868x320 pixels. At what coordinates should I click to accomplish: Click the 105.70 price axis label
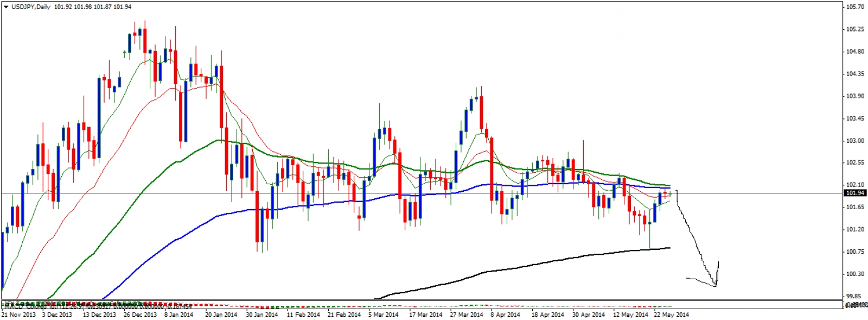pyautogui.click(x=855, y=7)
